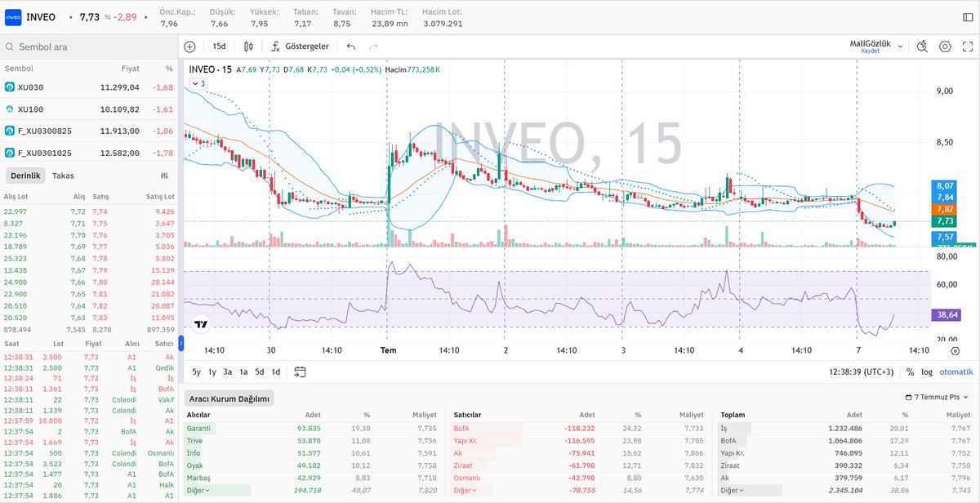Select 5d time range

(260, 372)
